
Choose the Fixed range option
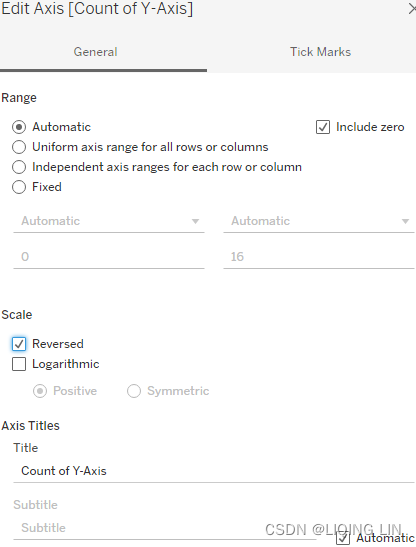click(x=19, y=187)
